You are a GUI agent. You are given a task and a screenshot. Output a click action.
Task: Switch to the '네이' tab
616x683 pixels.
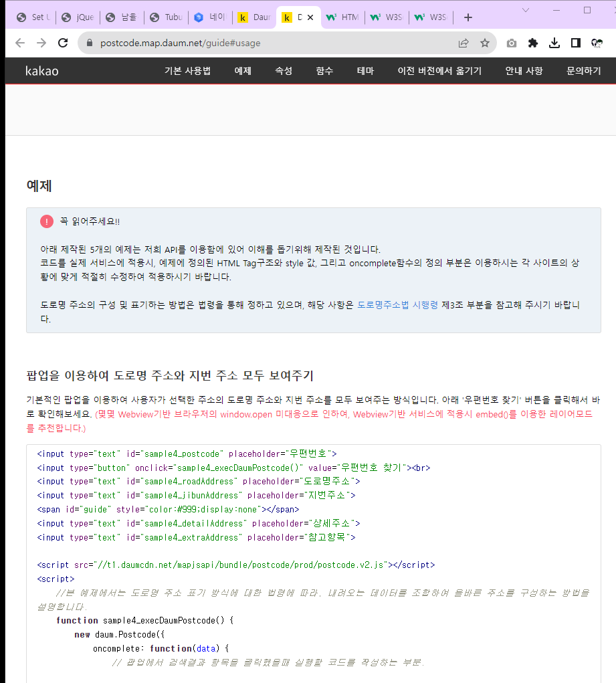pos(211,17)
